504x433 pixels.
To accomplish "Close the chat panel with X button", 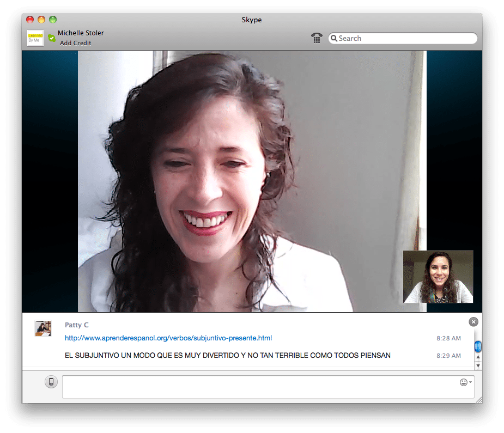I will (473, 322).
